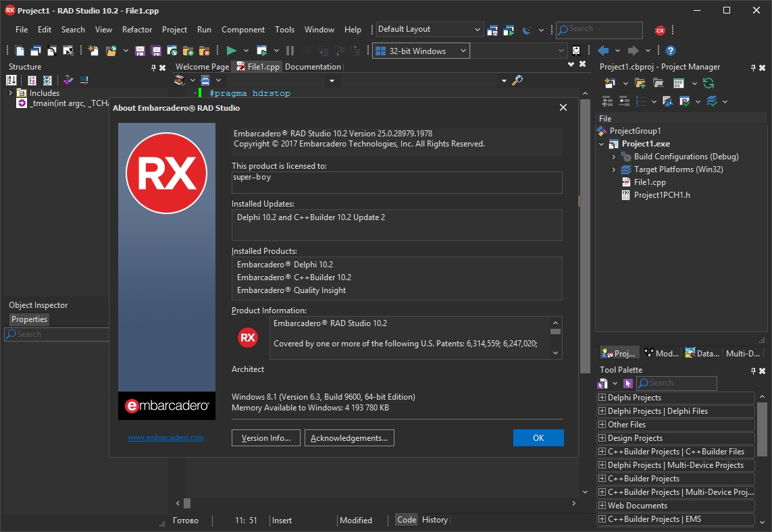Click the green Refresh icon in Project Manager
The height and width of the screenshot is (532, 772).
click(709, 83)
